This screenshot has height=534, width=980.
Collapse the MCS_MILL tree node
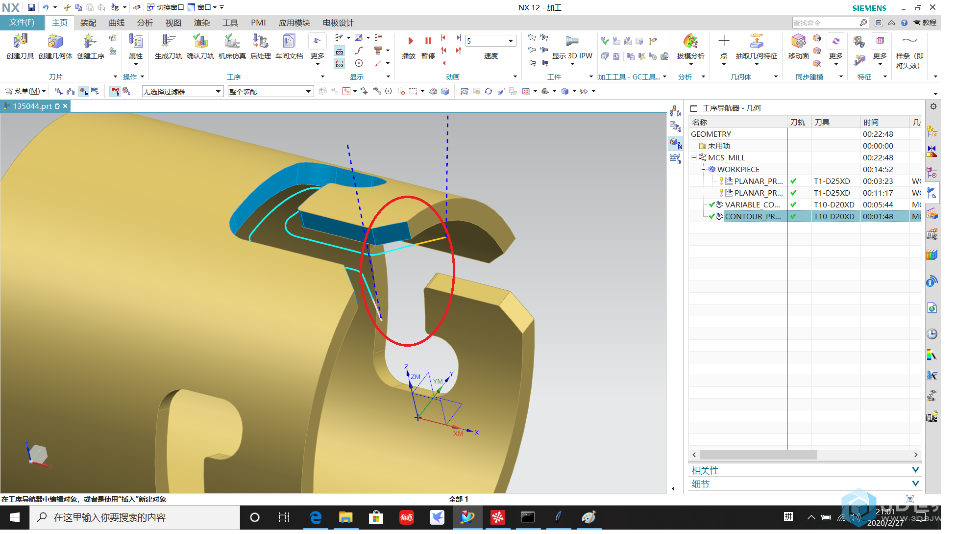pyautogui.click(x=694, y=158)
